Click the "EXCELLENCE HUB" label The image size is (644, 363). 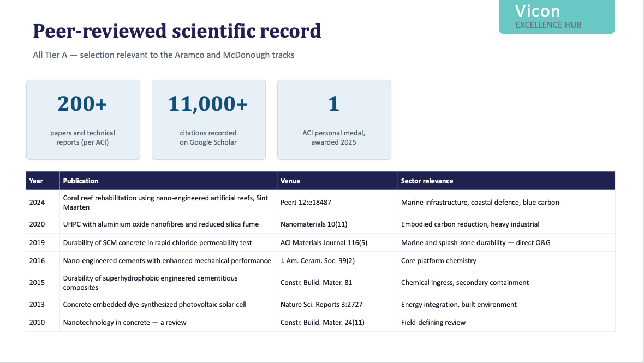coord(548,25)
